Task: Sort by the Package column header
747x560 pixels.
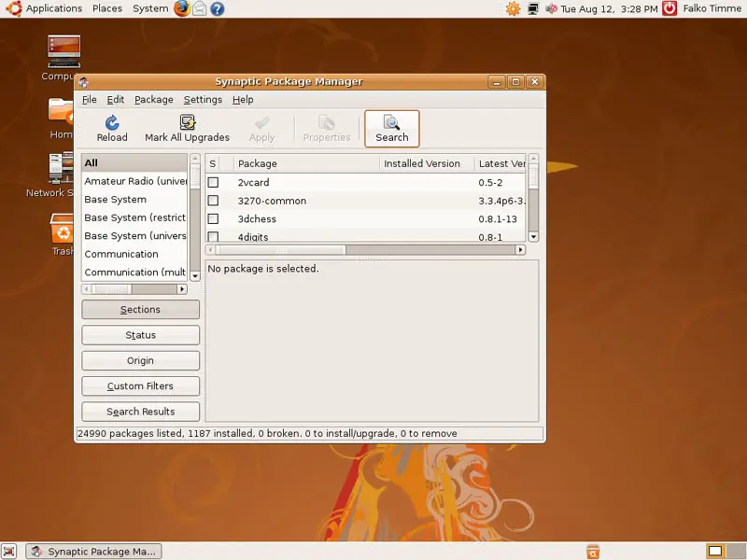Action: click(x=306, y=164)
